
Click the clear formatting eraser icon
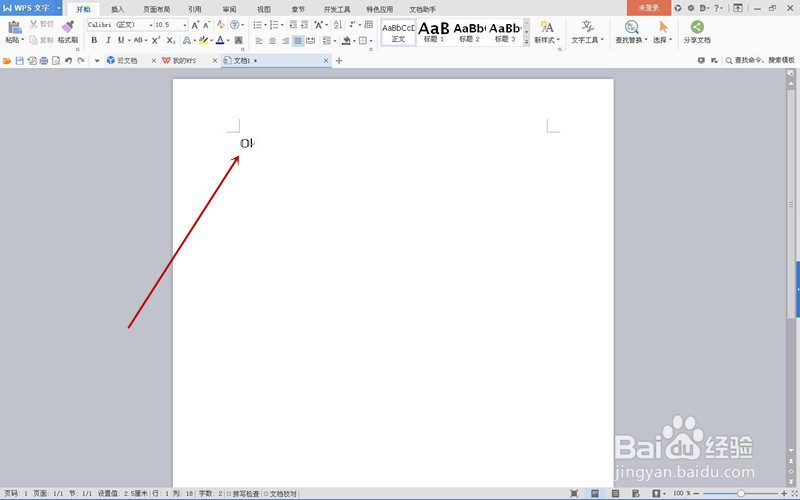[220, 24]
